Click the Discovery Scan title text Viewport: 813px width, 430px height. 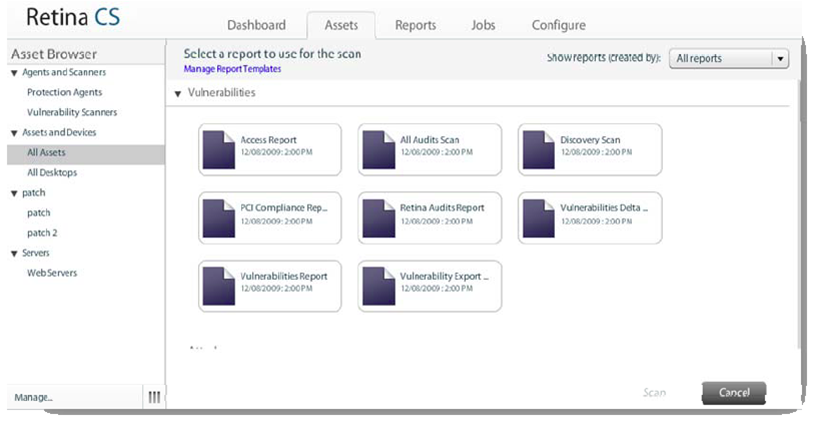[590, 140]
